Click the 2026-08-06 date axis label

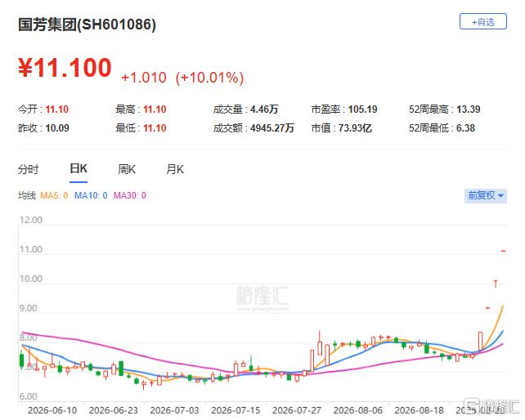[357, 410]
